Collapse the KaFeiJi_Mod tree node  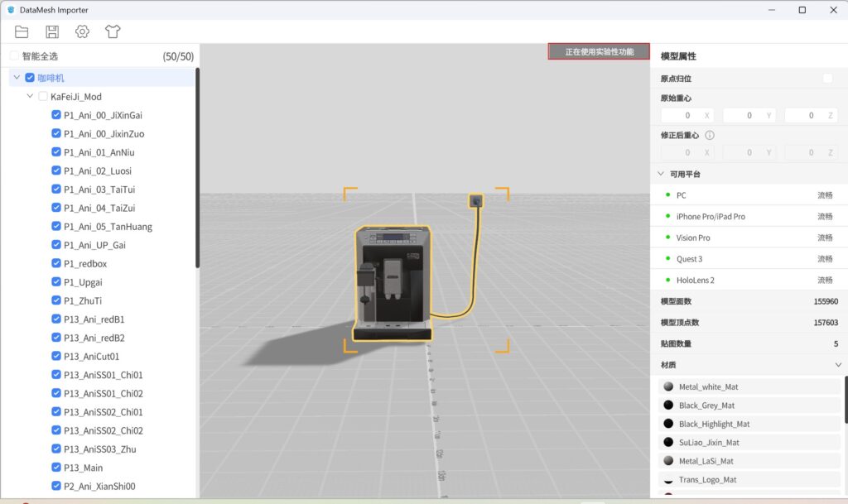point(31,97)
